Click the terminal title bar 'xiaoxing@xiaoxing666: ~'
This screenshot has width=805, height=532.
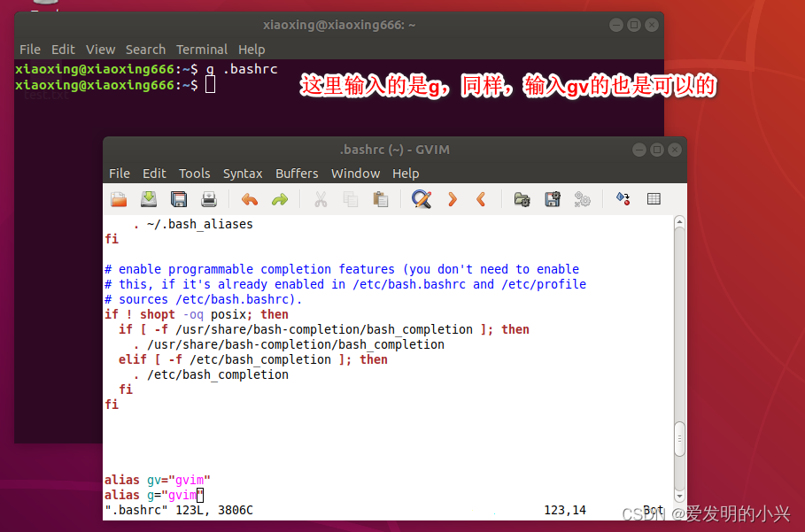(339, 25)
